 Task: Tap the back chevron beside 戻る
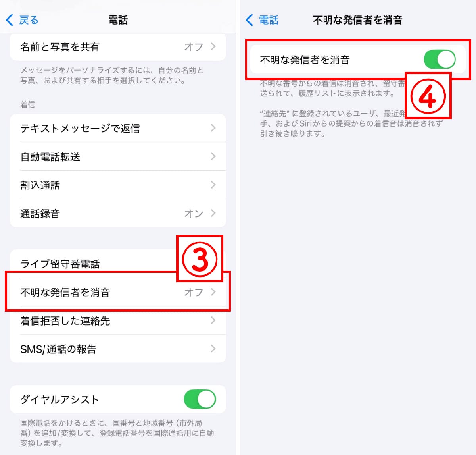10,20
